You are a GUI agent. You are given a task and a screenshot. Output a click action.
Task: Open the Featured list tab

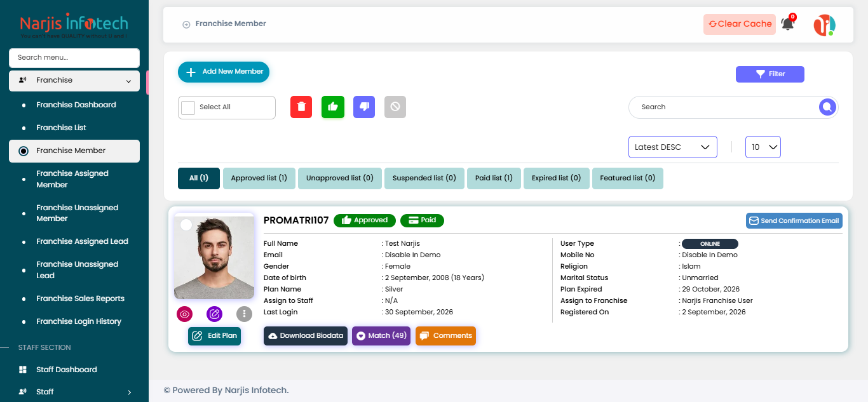(628, 178)
